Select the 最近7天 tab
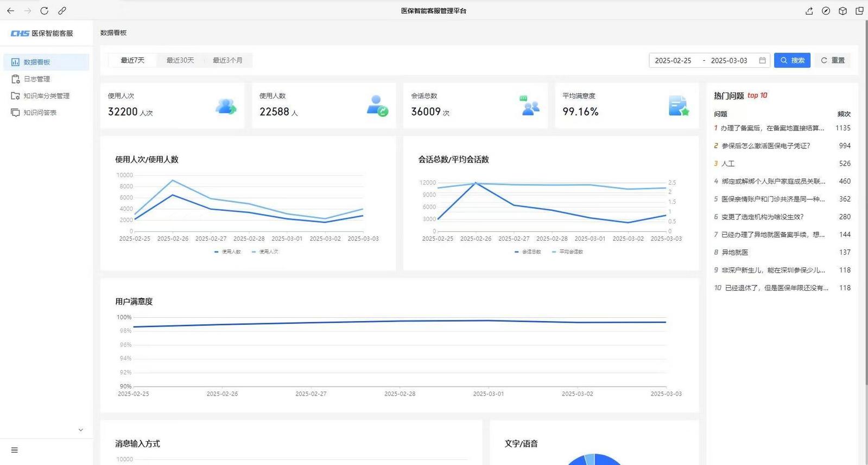The height and width of the screenshot is (465, 868). (132, 60)
